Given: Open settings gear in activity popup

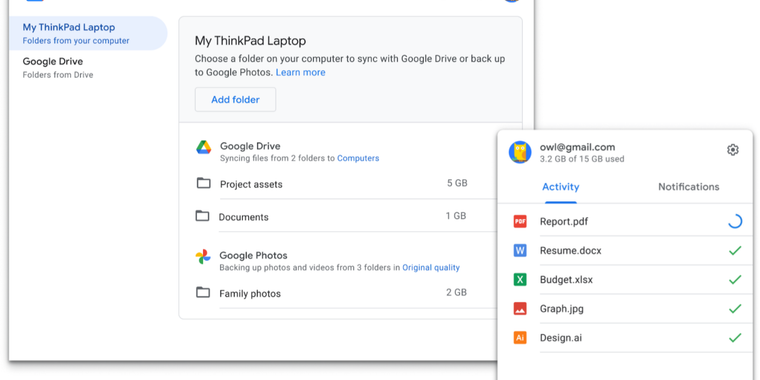Looking at the screenshot, I should tap(732, 150).
